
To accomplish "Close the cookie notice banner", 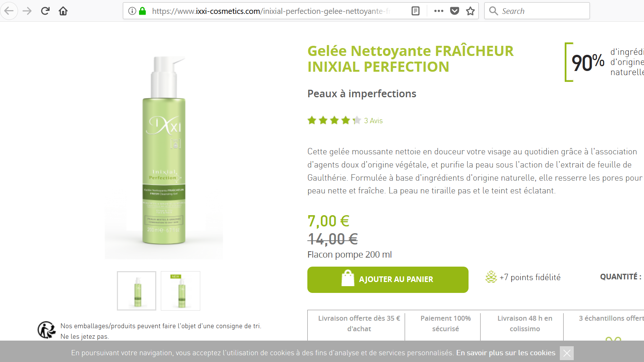I will [567, 353].
